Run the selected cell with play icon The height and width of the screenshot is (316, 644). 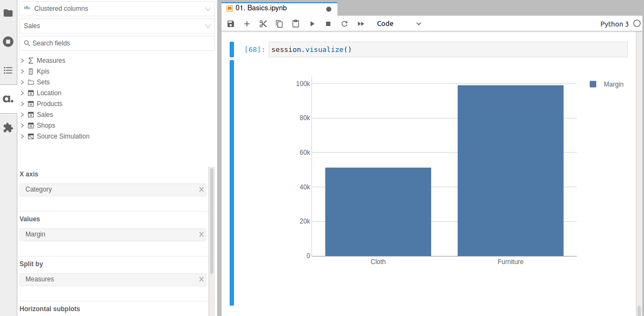click(x=312, y=24)
